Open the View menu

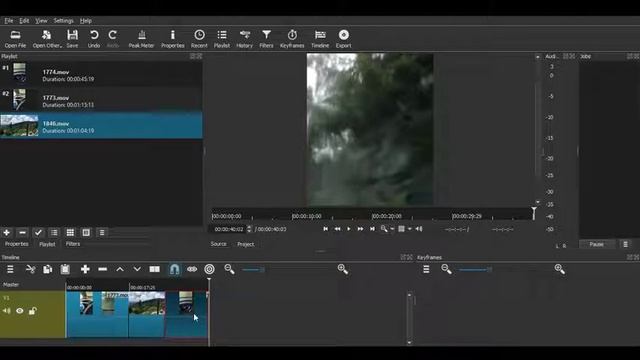(41, 20)
